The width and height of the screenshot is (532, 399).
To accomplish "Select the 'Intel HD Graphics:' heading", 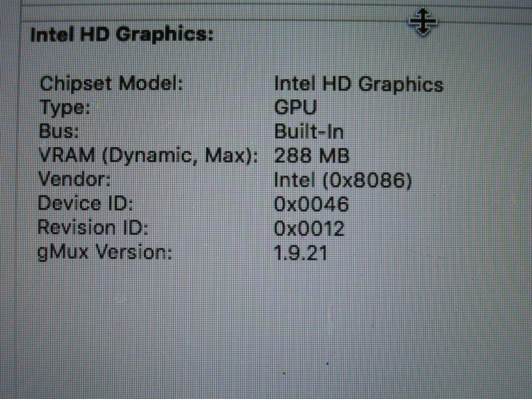I will (122, 35).
